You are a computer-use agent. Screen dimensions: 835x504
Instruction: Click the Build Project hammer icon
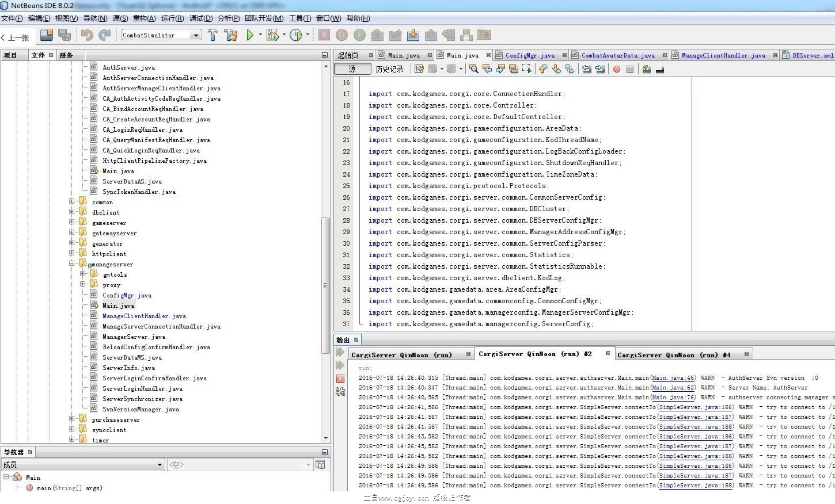pyautogui.click(x=212, y=35)
